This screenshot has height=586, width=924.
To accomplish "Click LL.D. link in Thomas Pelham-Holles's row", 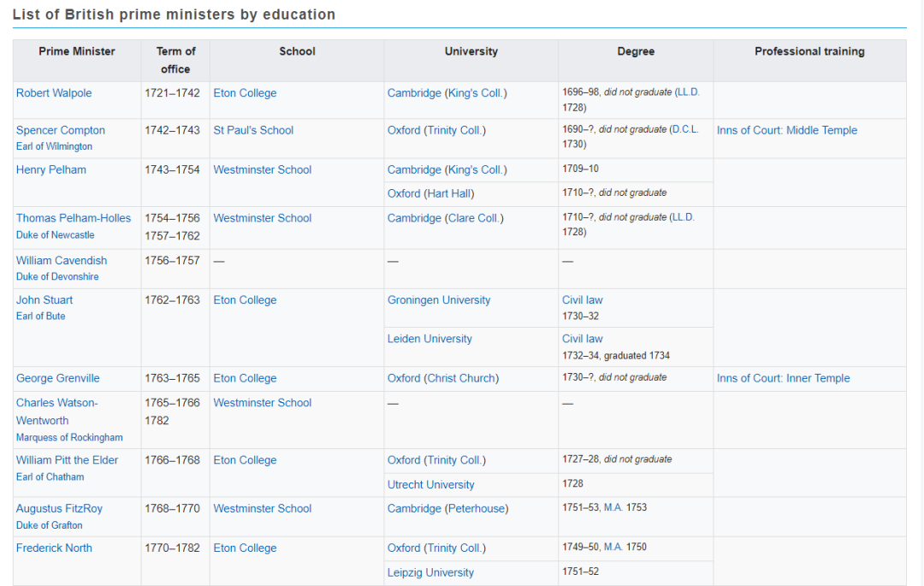I will 684,217.
